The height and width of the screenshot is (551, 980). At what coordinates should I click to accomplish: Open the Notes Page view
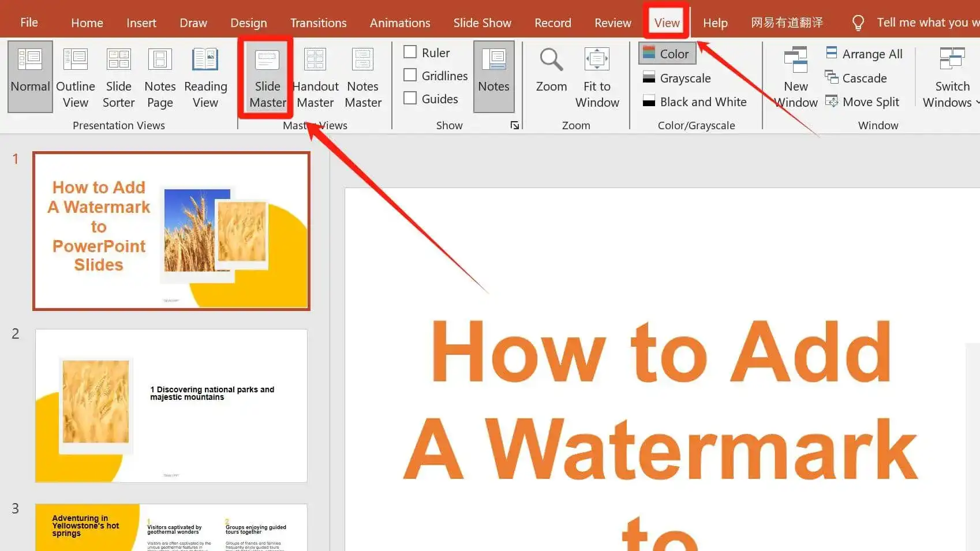tap(159, 77)
